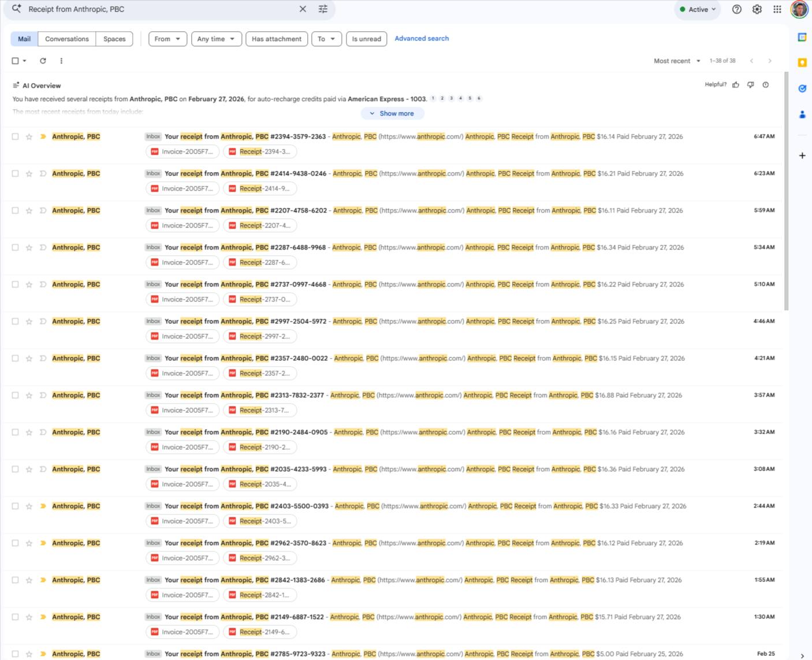Open the Google apps grid
This screenshot has height=660, width=812.
(x=777, y=9)
